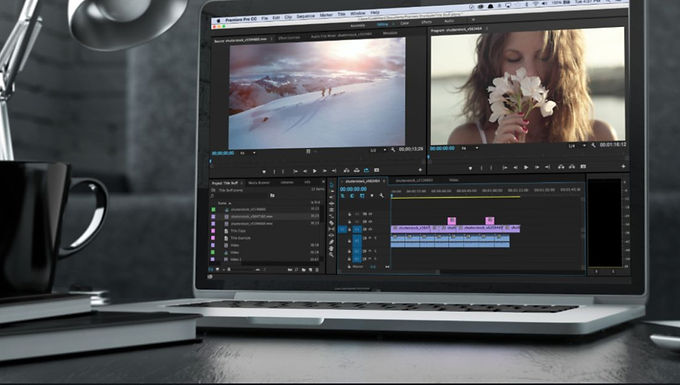Expand workspace overflow chevron after Audio
This screenshot has height=385, width=680.
click(x=473, y=20)
